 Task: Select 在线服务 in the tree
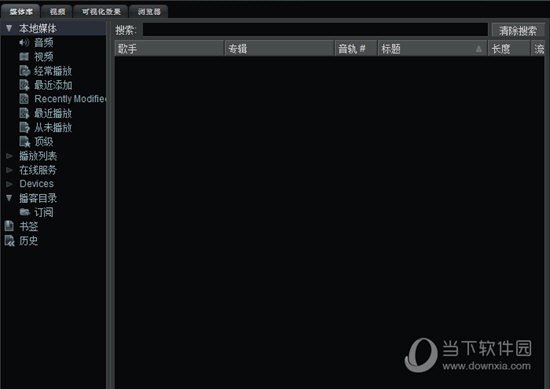(38, 170)
